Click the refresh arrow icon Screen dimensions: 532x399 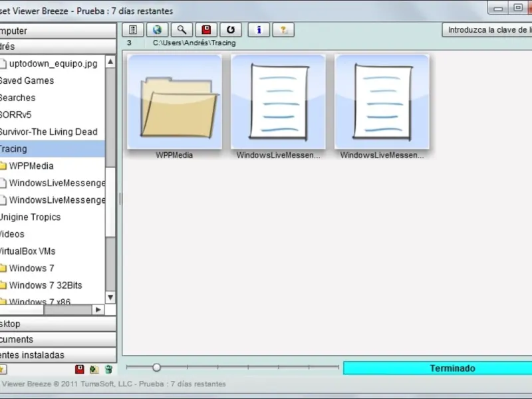tap(231, 30)
